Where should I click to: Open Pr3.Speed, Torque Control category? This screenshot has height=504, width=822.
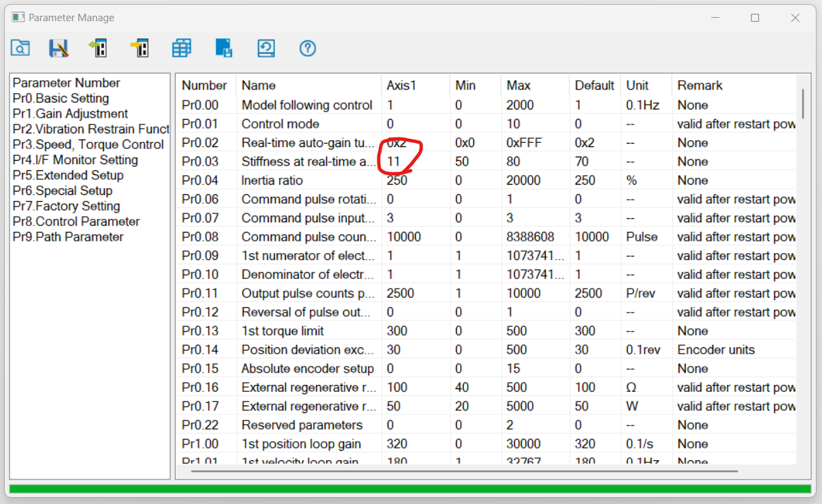coord(88,144)
